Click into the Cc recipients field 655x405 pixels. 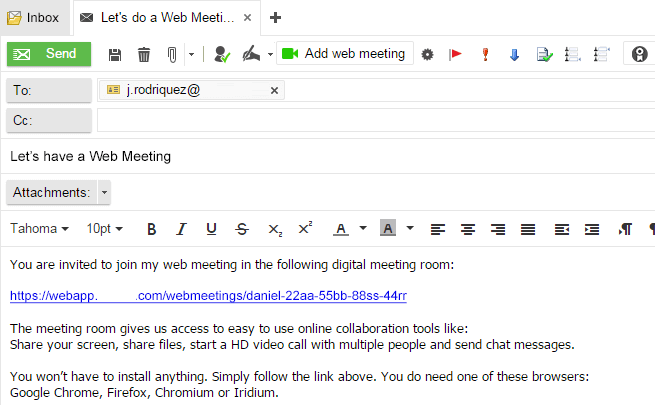pos(376,120)
